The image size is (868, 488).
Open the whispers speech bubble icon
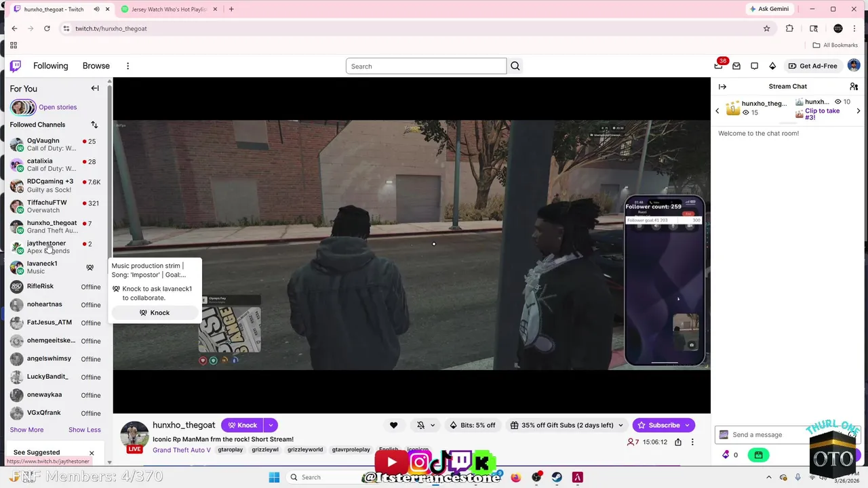[x=754, y=66]
